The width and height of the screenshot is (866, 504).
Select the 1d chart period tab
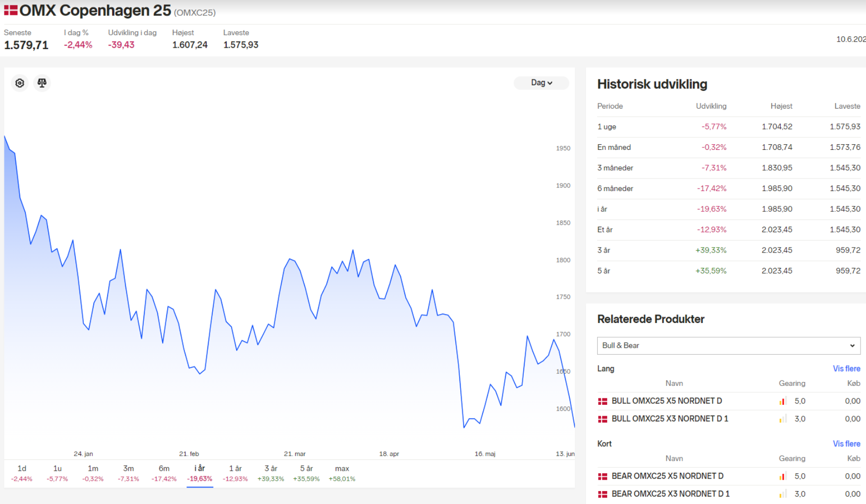[22, 473]
